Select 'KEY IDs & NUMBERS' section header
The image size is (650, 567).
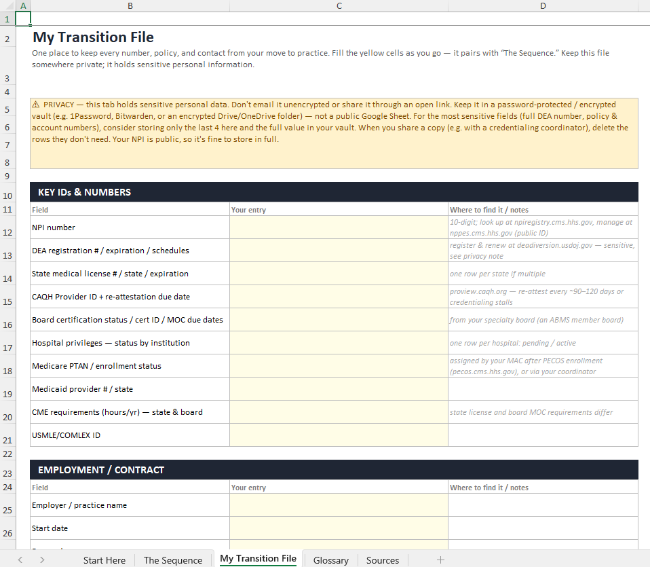pyautogui.click(x=334, y=192)
